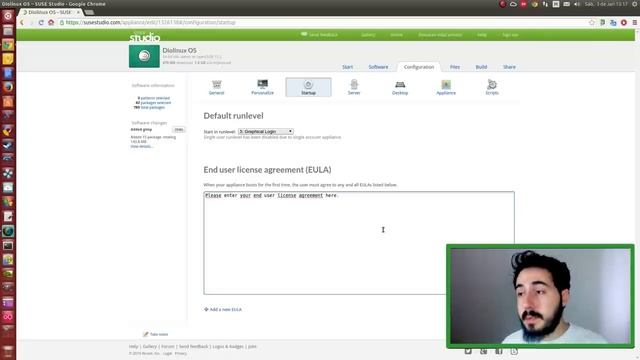Open Logos & Badges in the footer
640x360 pixels.
[228, 347]
